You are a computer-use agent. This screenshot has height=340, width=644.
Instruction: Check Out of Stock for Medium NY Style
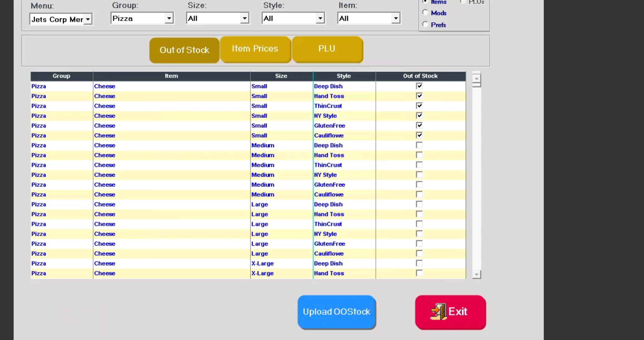pyautogui.click(x=419, y=175)
